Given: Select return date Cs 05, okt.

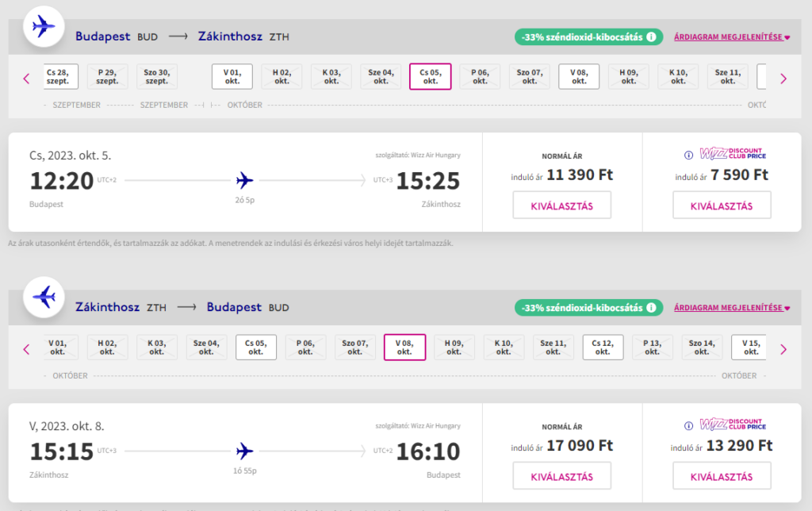Looking at the screenshot, I should coord(256,348).
